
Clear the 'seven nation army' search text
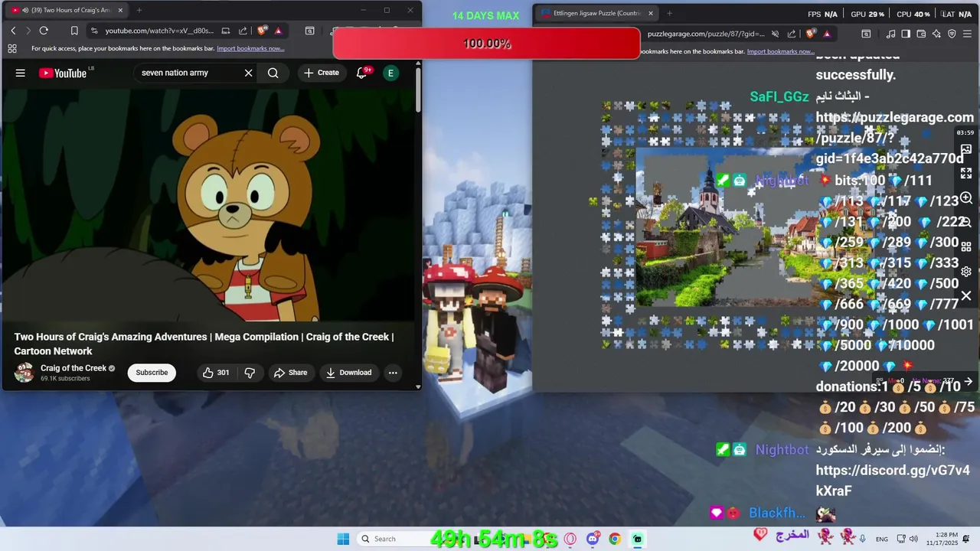(248, 73)
